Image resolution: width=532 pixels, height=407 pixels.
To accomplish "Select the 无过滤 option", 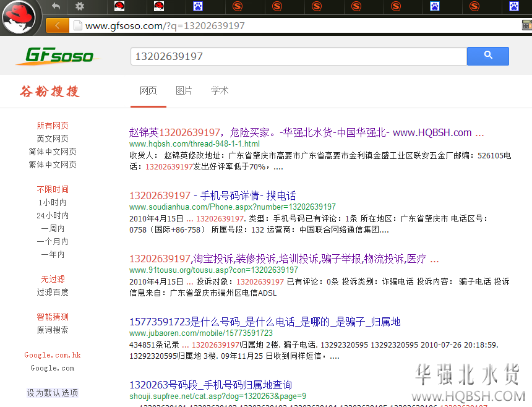I will point(53,279).
